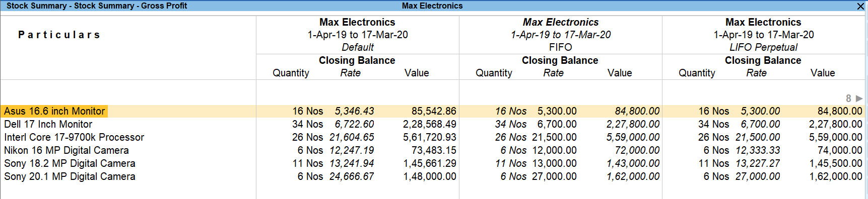Click column count number 8

[848, 98]
